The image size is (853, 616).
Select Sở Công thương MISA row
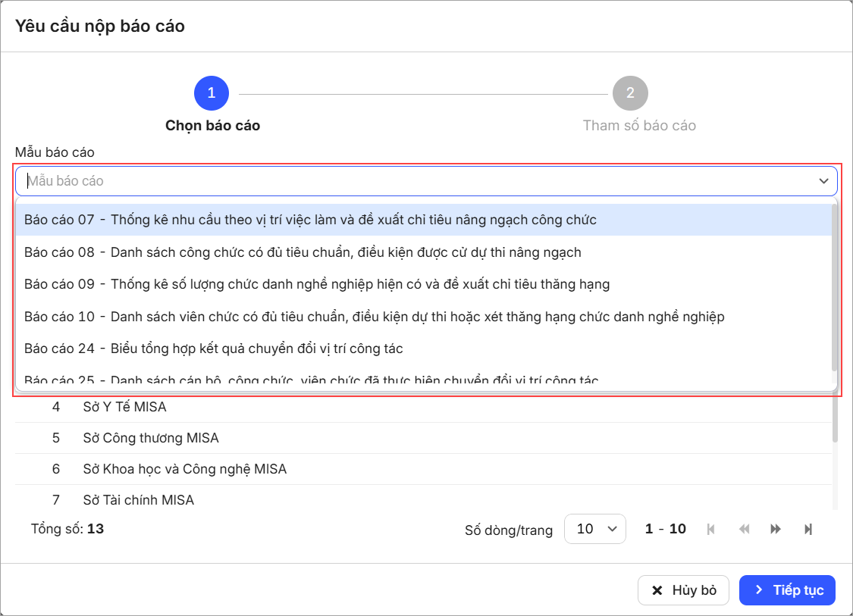[151, 438]
